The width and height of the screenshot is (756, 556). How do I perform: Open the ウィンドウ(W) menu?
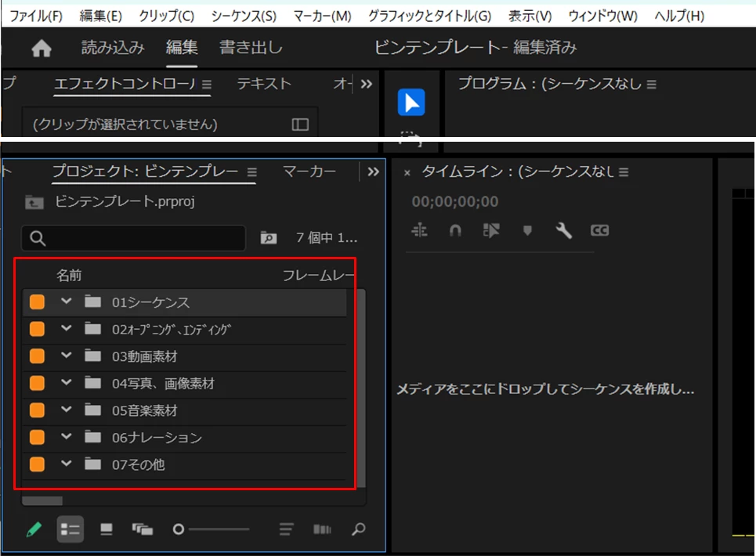pos(602,16)
